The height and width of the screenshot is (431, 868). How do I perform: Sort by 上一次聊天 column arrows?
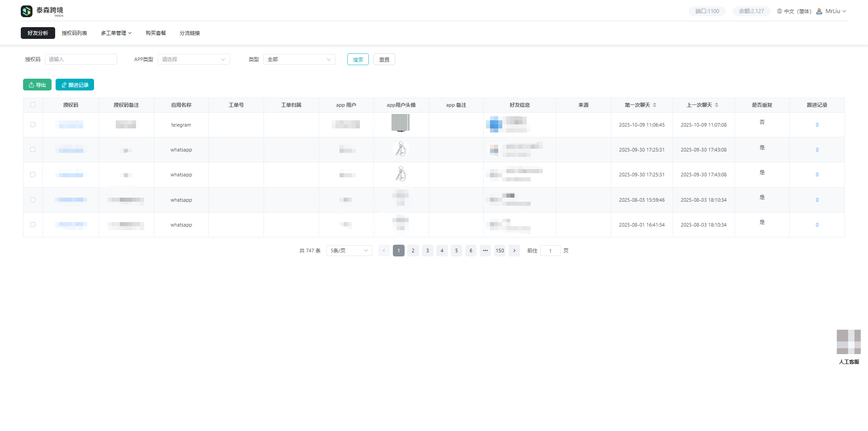point(717,105)
